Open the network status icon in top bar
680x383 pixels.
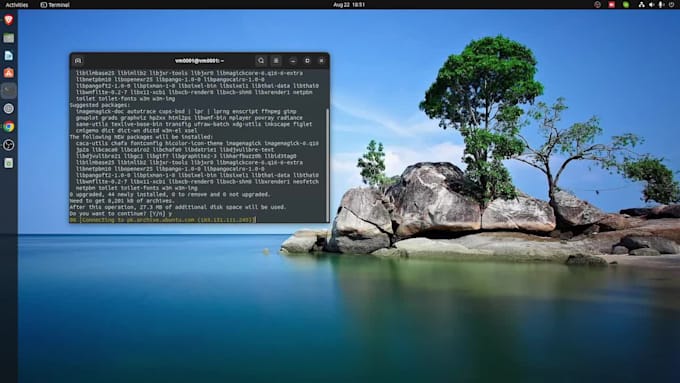tap(641, 5)
